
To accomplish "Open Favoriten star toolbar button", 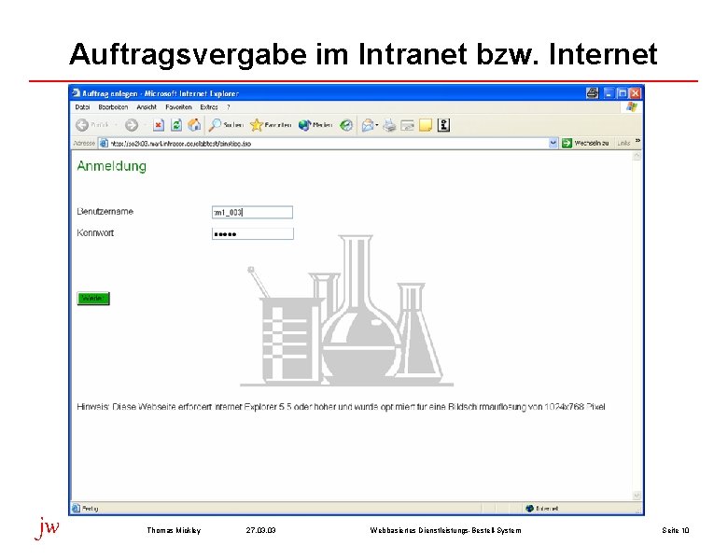I will pyautogui.click(x=271, y=125).
